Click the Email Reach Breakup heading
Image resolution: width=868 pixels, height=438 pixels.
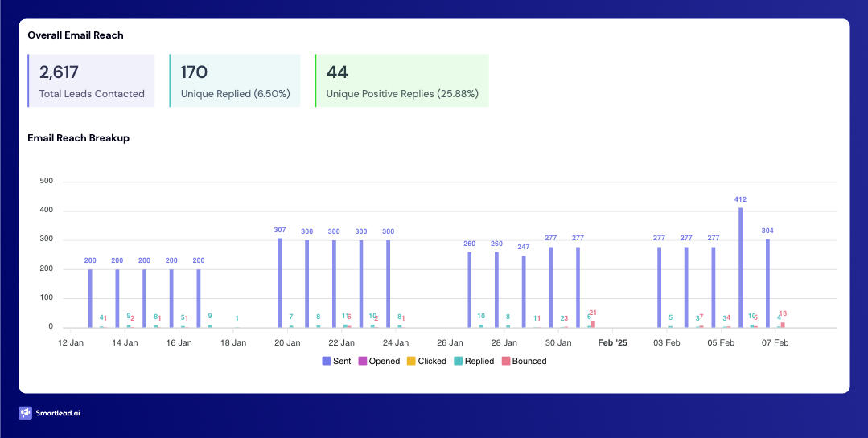[78, 137]
